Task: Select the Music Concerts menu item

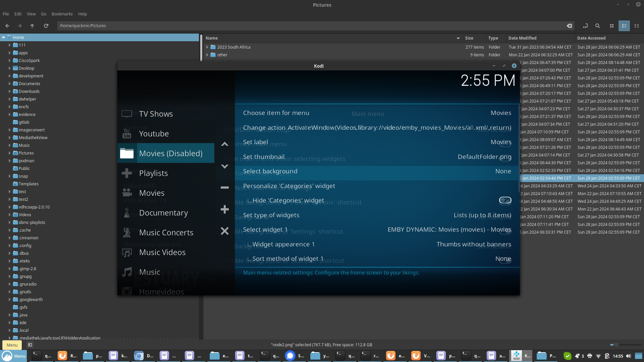Action: click(x=166, y=233)
